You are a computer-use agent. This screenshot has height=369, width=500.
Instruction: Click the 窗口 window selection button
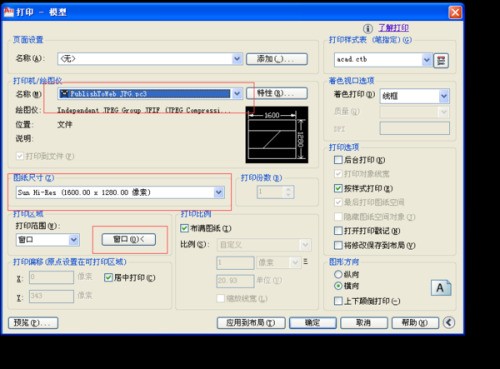coord(129,239)
